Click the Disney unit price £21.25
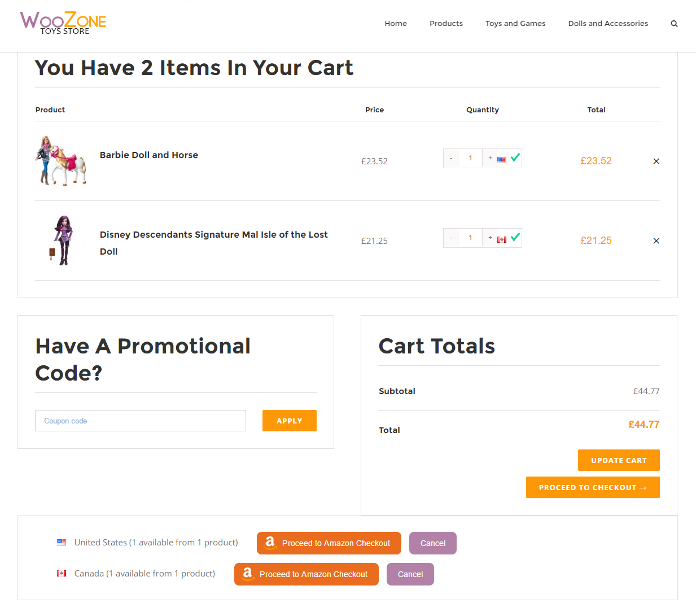Screen dimensions: 696x616 374,241
